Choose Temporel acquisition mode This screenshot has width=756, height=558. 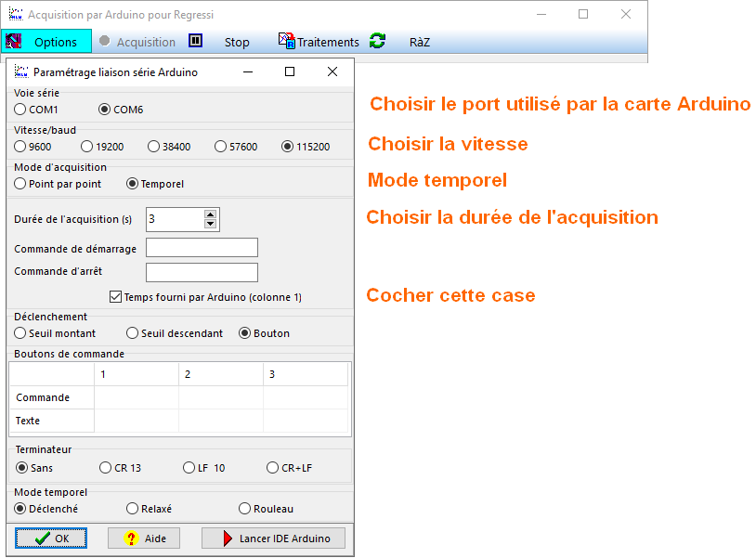155,184
